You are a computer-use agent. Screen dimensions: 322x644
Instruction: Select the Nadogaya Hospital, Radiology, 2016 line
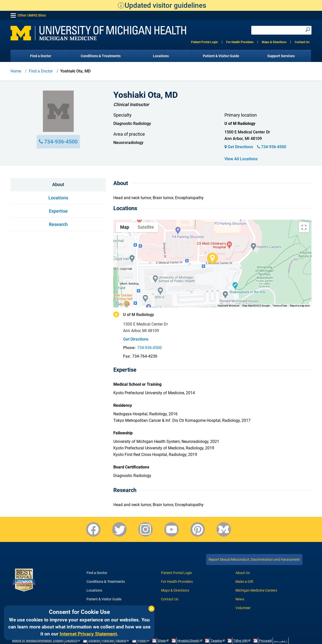pos(145,414)
